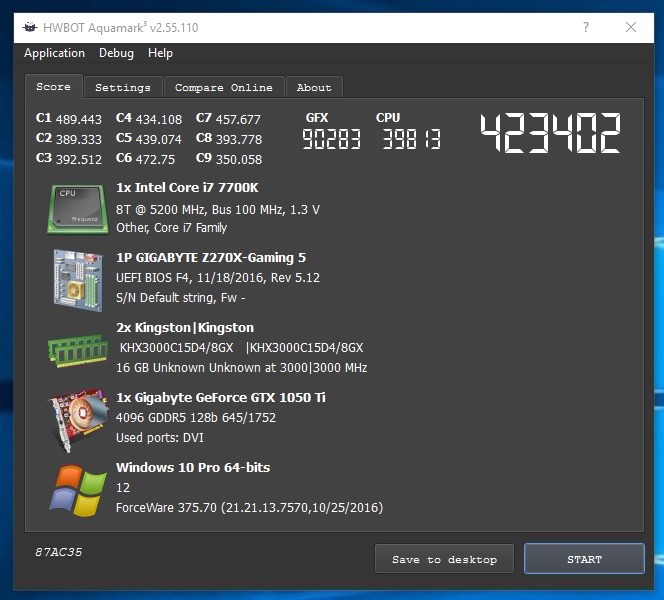Select the Score tab
The width and height of the screenshot is (664, 600).
(53, 87)
